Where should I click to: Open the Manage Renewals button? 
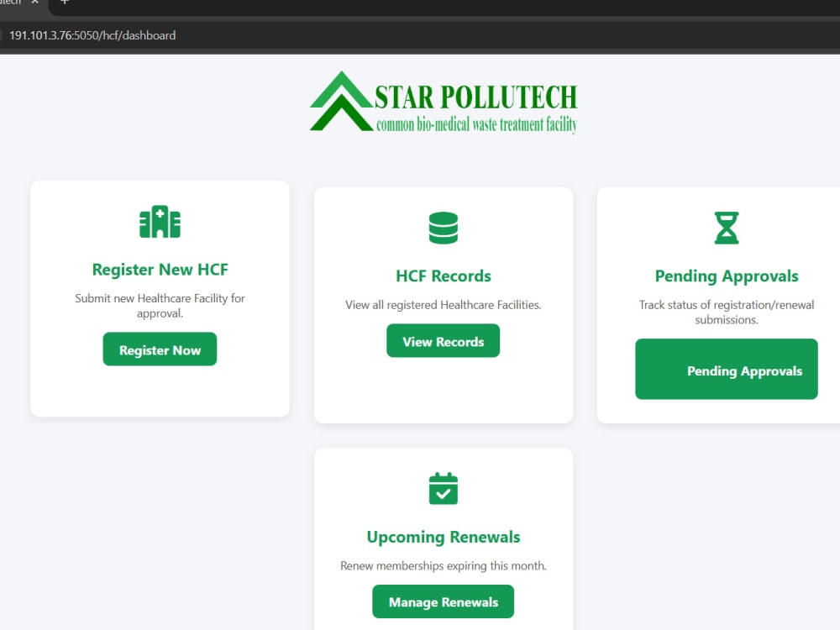point(443,601)
